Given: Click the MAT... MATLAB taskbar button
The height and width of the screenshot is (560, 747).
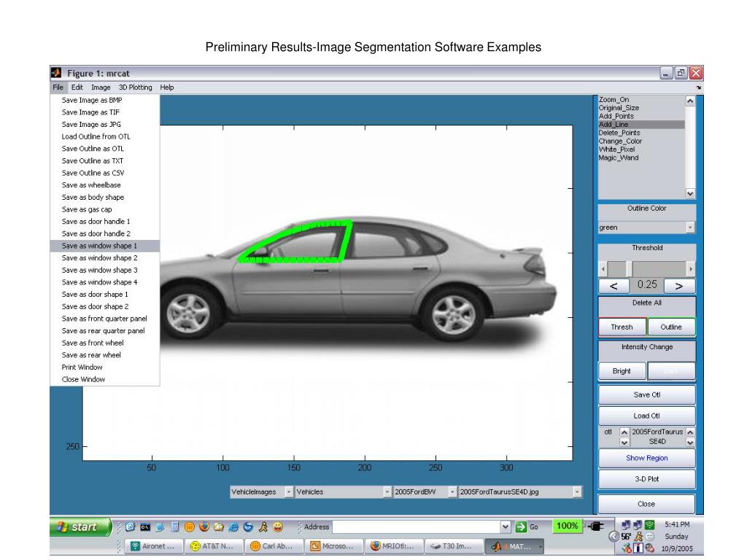Looking at the screenshot, I should click(515, 546).
